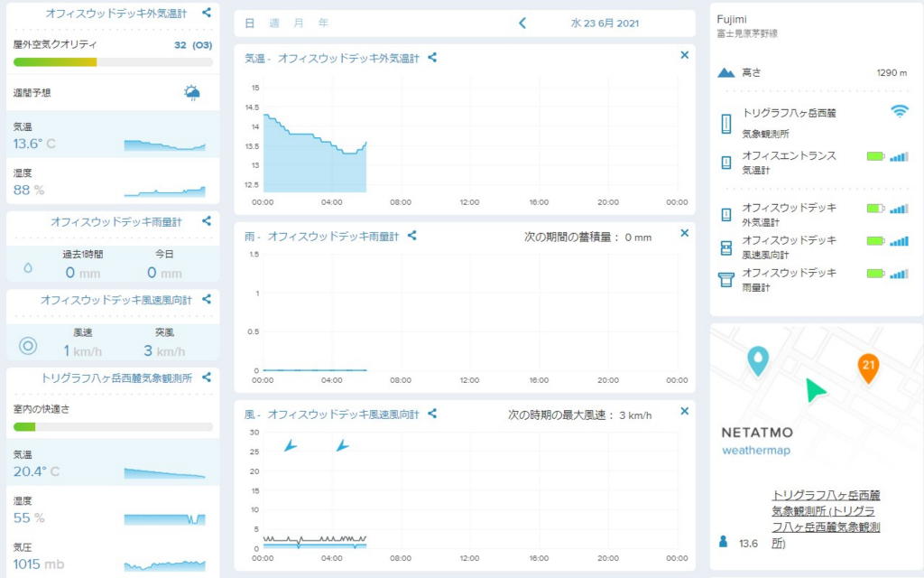Viewport: 924px width, 578px height.
Task: Click the teal raindrop map marker
Action: tap(758, 359)
